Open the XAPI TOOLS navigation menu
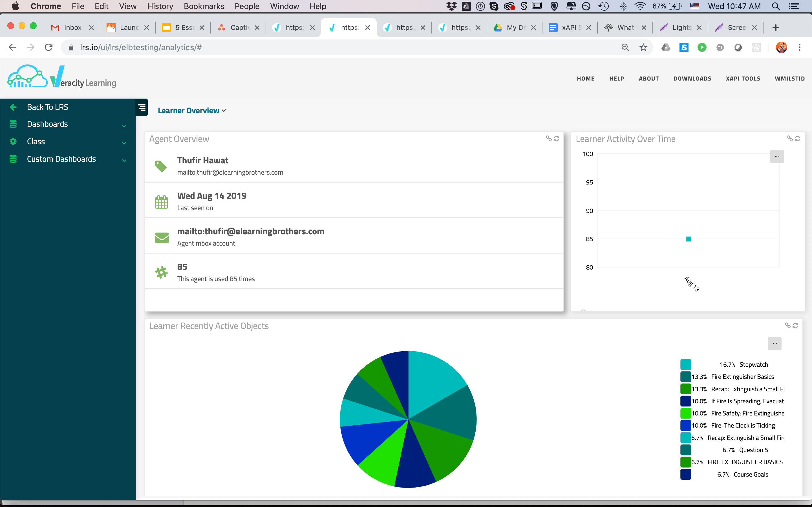Screen dimensions: 812x507 743,79
